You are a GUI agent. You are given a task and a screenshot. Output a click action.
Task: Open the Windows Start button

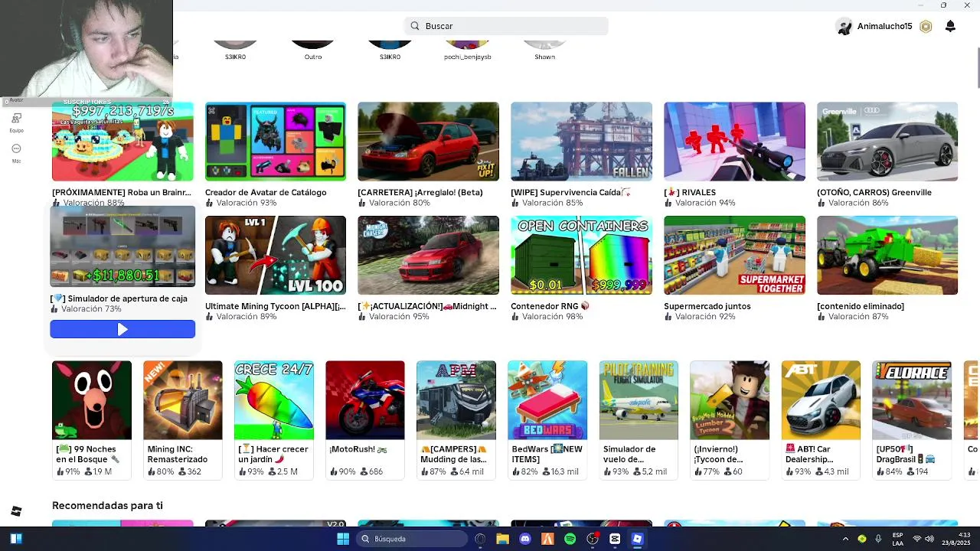(x=343, y=539)
